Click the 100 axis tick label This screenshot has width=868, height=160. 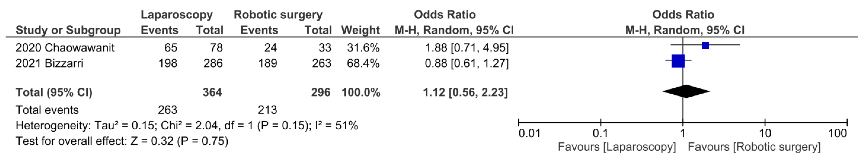point(837,133)
